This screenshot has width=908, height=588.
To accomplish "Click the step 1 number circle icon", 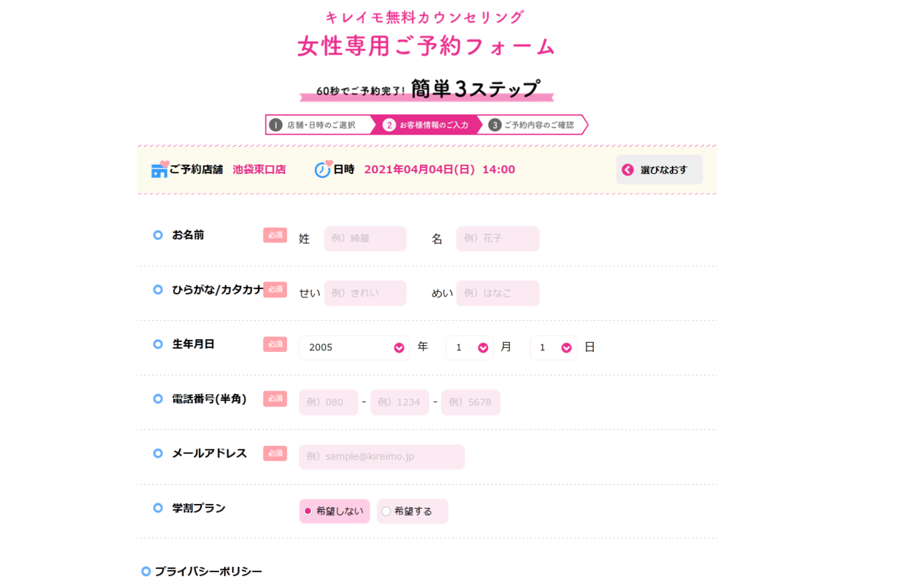I will coord(276,125).
